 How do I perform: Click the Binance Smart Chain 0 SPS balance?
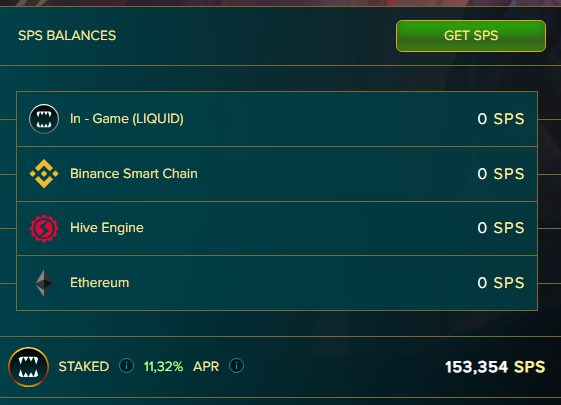pyautogui.click(x=501, y=174)
